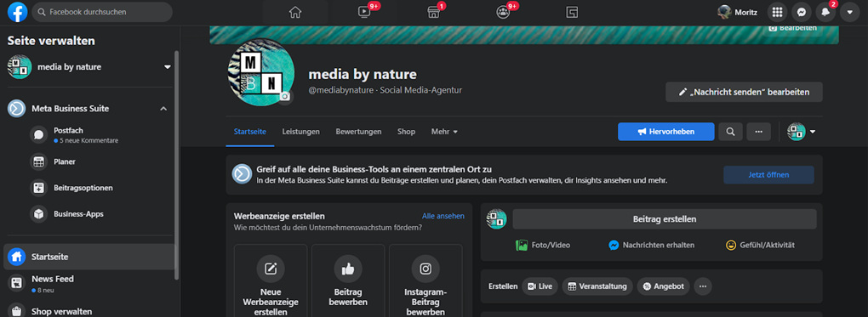Open Shop verwalten in the sidebar

click(89, 311)
